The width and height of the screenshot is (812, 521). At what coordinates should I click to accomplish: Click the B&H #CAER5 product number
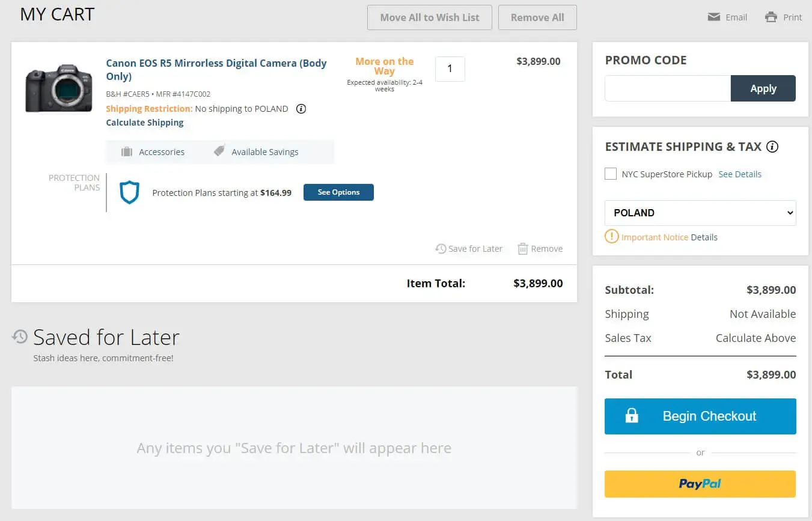[128, 94]
